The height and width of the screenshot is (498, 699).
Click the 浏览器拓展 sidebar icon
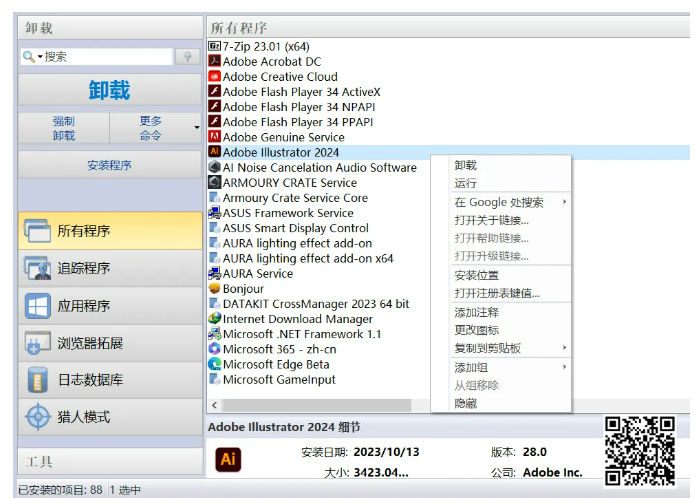(38, 343)
